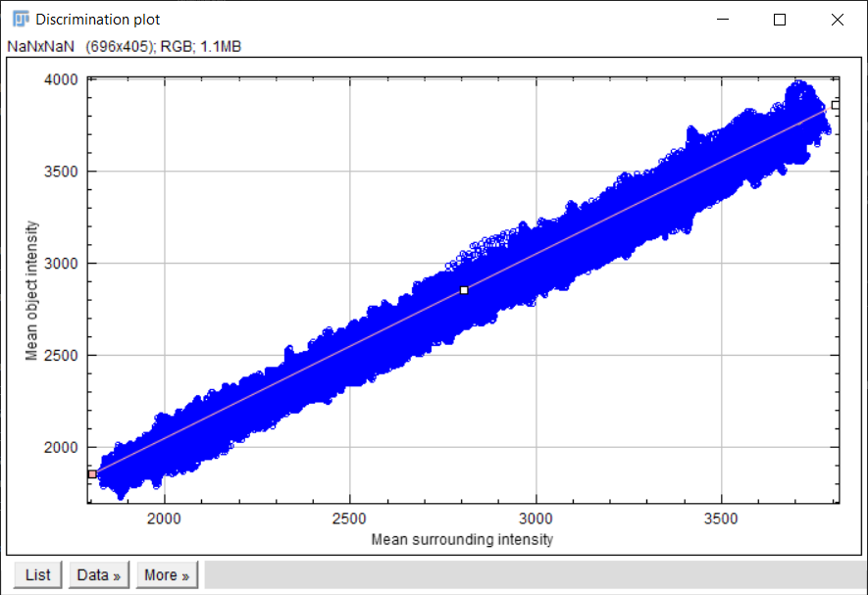Expand the Data » dropdown button
868x595 pixels.
click(98, 574)
